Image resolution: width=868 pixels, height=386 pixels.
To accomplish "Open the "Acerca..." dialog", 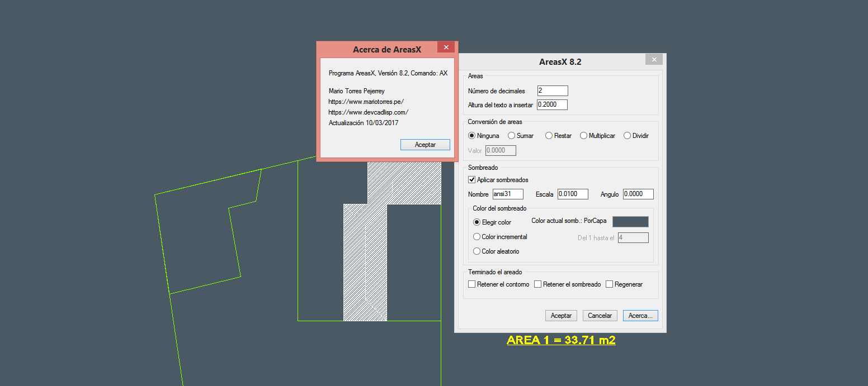I will point(640,315).
